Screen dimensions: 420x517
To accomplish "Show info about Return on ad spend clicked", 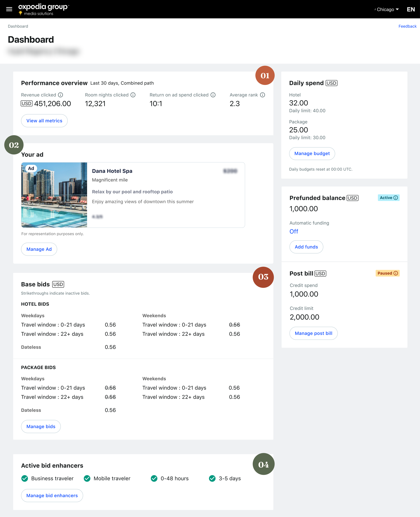I will coord(213,95).
